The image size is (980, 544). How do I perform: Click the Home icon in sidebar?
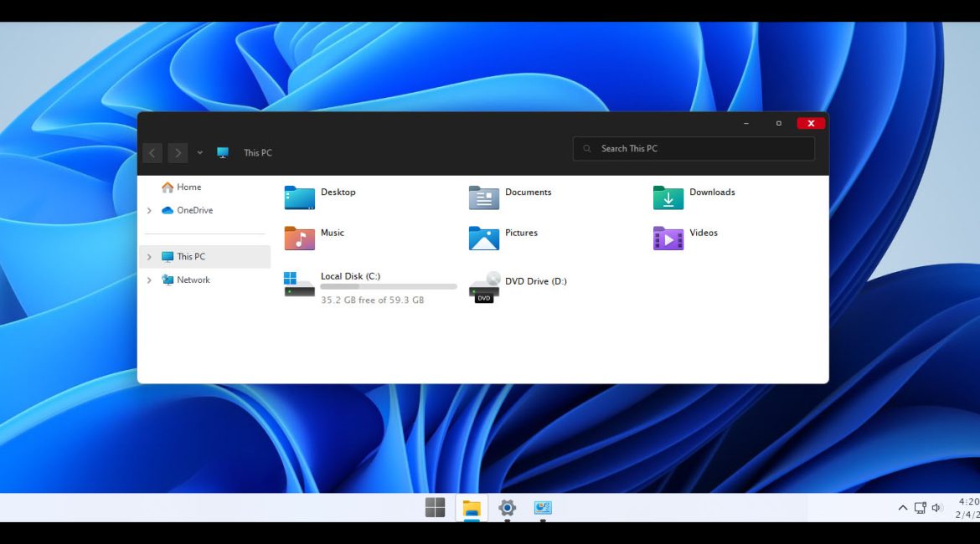(167, 187)
